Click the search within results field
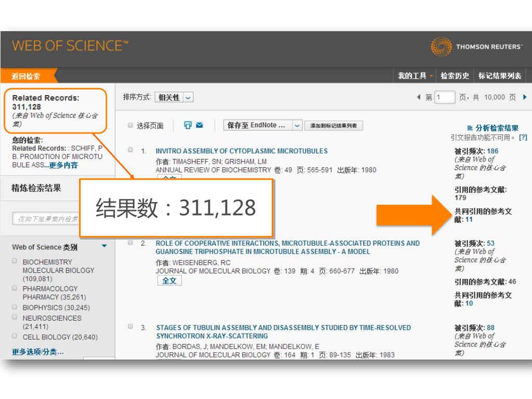The image size is (532, 399). (x=47, y=219)
